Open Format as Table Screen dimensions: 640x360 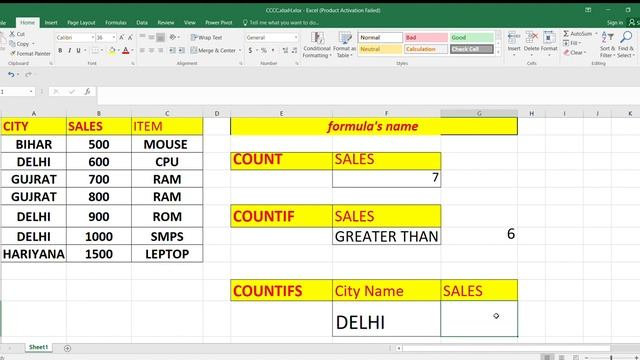point(344,45)
